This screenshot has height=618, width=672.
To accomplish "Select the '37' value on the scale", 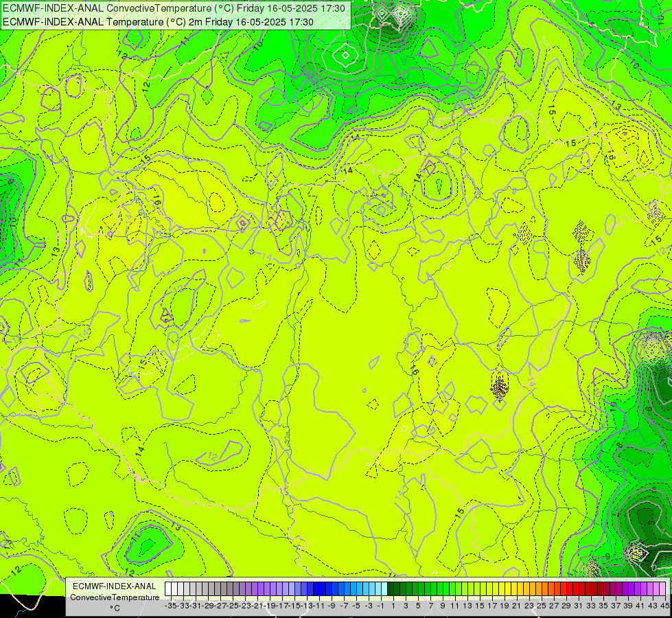I will coord(616,606).
